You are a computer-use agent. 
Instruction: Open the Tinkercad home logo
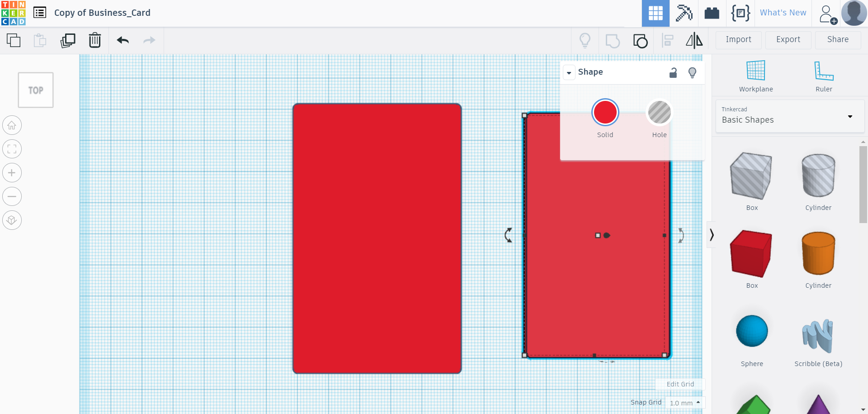pyautogui.click(x=14, y=13)
